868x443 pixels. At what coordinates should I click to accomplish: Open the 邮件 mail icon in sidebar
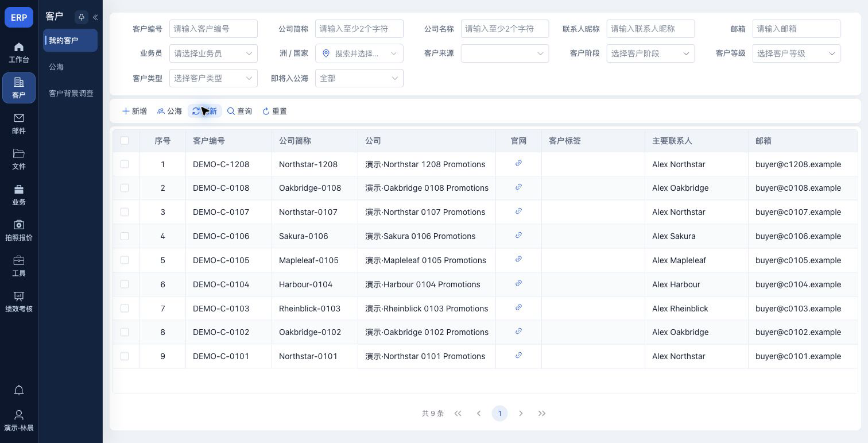coord(19,124)
